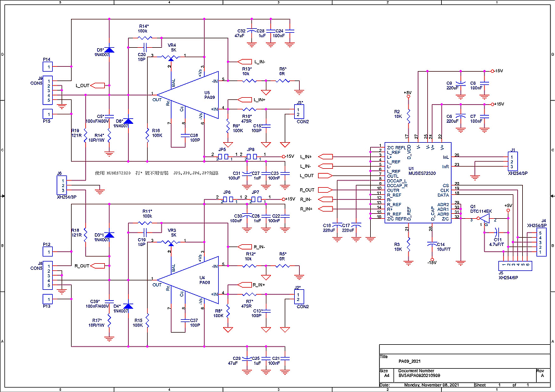The width and height of the screenshot is (555, 392).
Task: Select resistor R2 10K below +5V
Action: [x=408, y=114]
